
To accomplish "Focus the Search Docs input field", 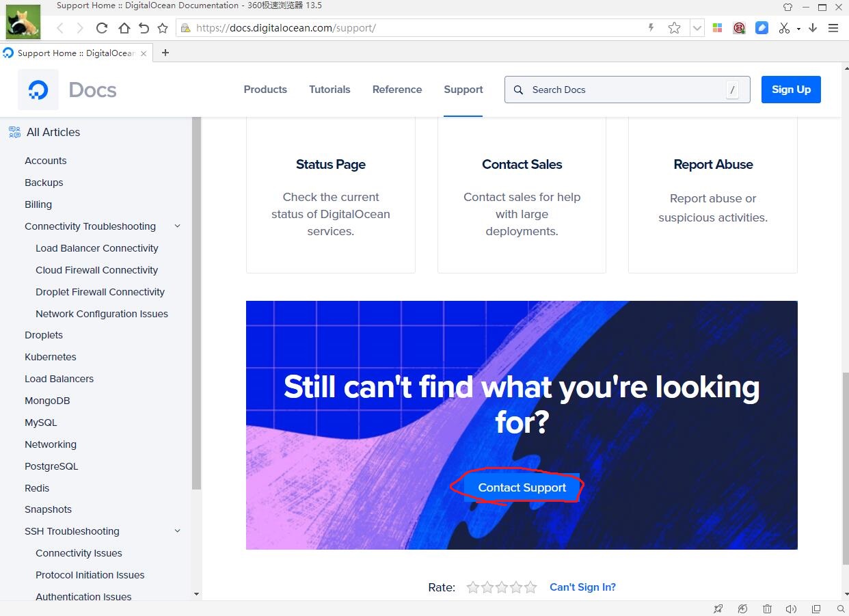I will coord(627,90).
